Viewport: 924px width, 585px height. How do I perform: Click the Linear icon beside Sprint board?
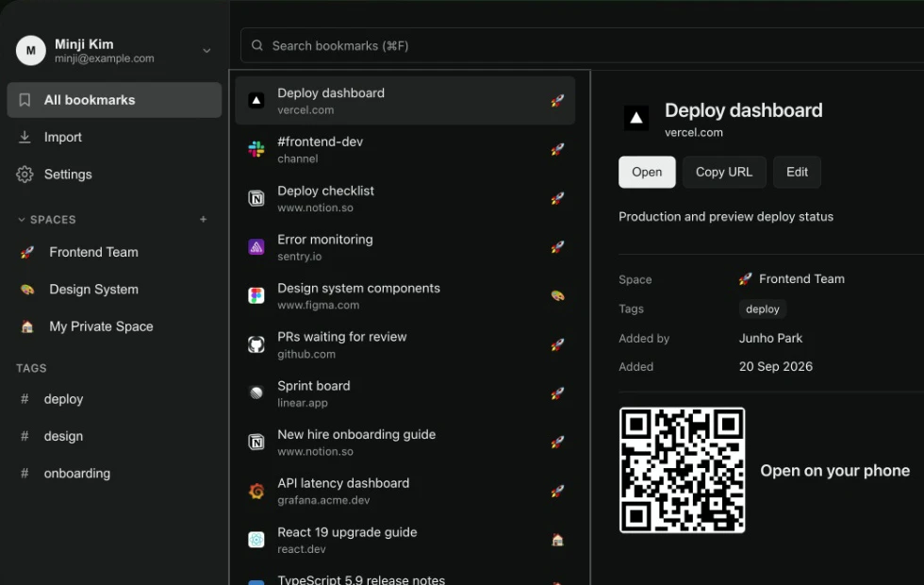[256, 393]
